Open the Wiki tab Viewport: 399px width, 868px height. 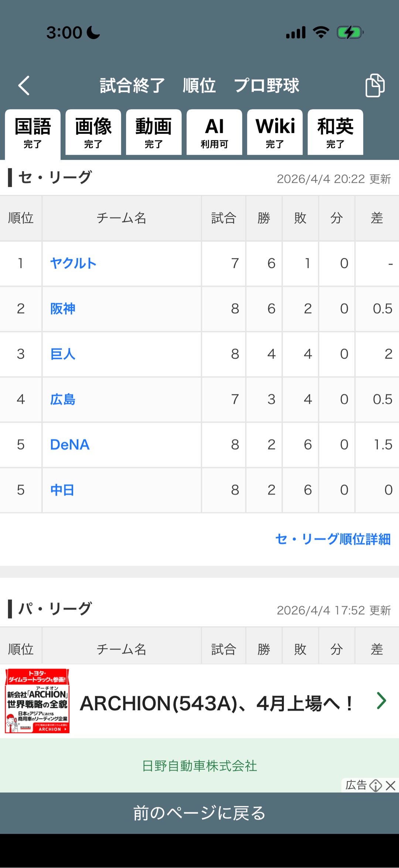(x=275, y=132)
